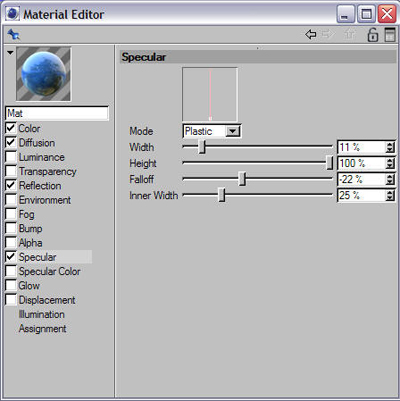Click the Falloff slider handle
Screen dimensions: 400x401
(242, 179)
